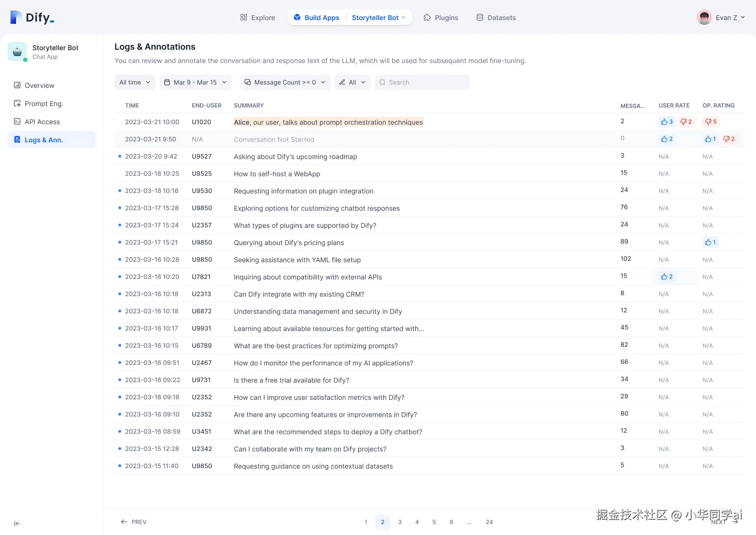756x535 pixels.
Task: Click thumbs-down 2 operator rating on Conversation Not Started row
Action: pos(729,139)
